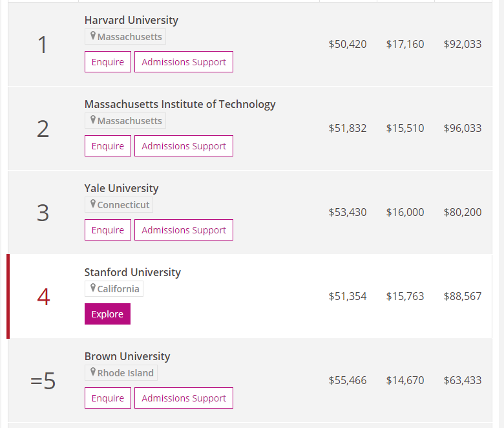Open the Harvard University profile link
Screen dimensions: 504x428
pyautogui.click(x=131, y=20)
